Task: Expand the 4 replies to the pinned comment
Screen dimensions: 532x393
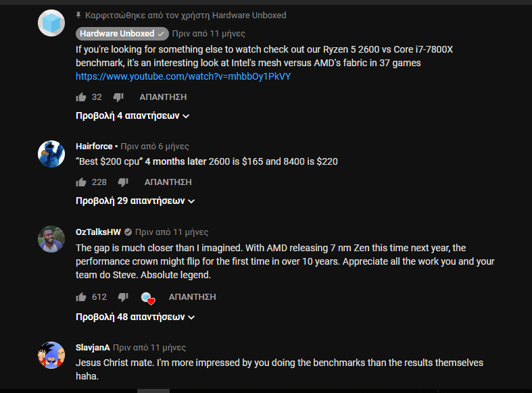Action: click(x=132, y=116)
